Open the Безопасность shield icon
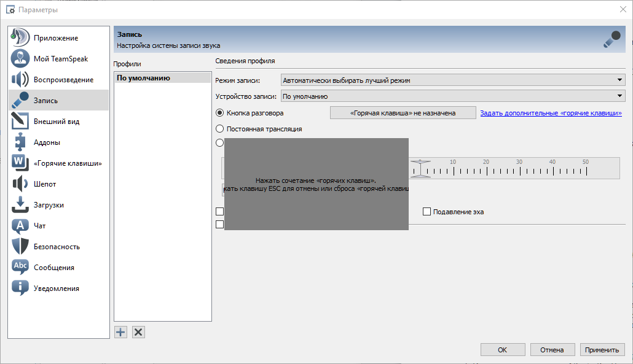 click(20, 247)
